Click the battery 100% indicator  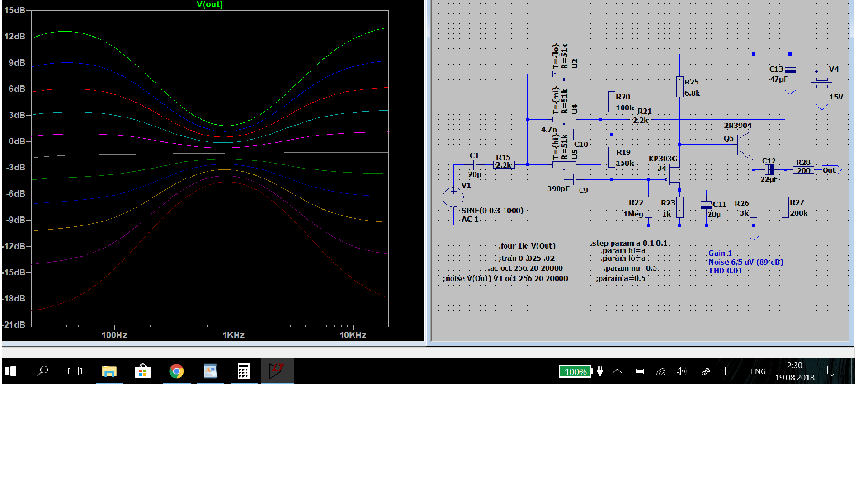click(576, 371)
